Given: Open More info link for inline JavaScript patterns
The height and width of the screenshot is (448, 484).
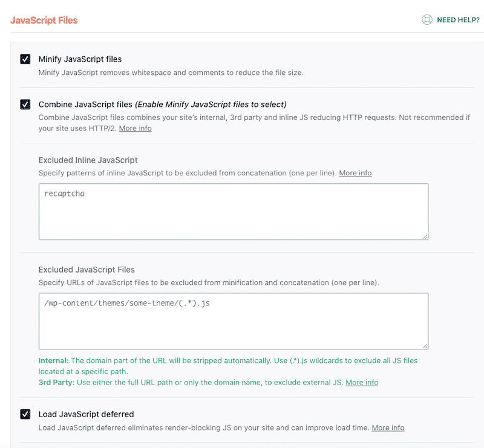Looking at the screenshot, I should pos(355,173).
